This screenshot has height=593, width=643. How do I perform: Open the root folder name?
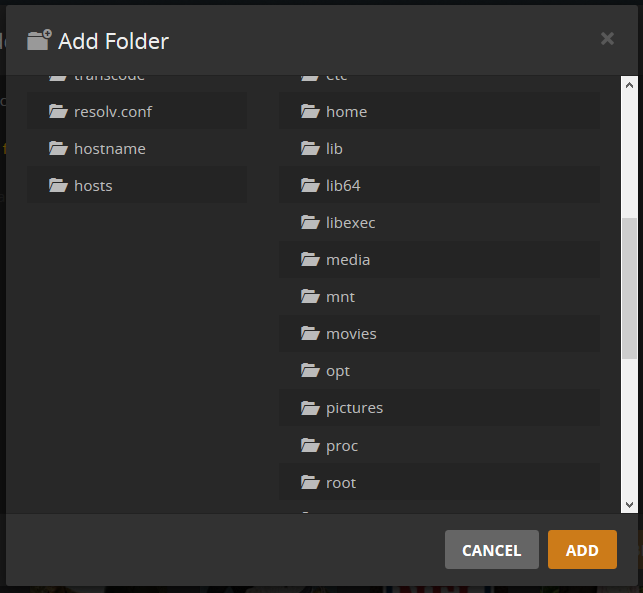(341, 483)
